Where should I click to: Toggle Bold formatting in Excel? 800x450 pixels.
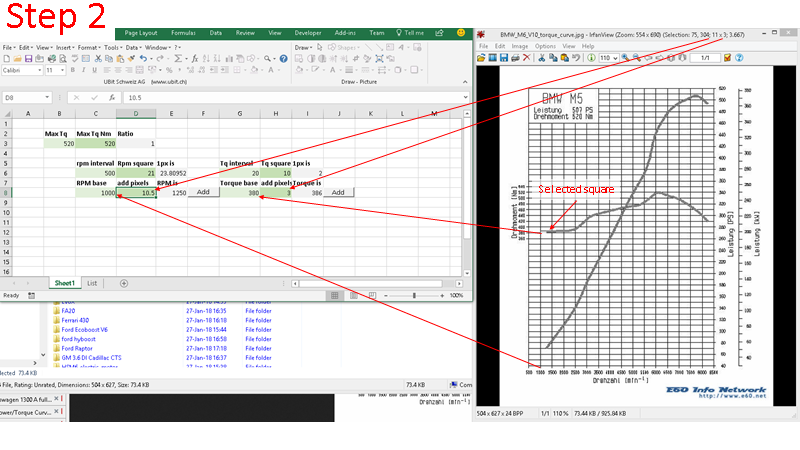point(72,70)
